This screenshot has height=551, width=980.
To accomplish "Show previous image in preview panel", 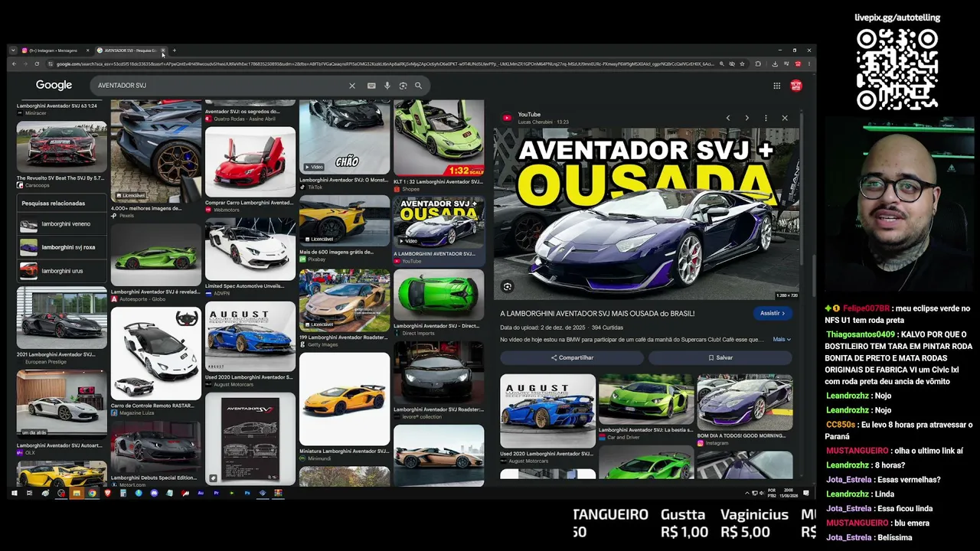I will pos(728,118).
